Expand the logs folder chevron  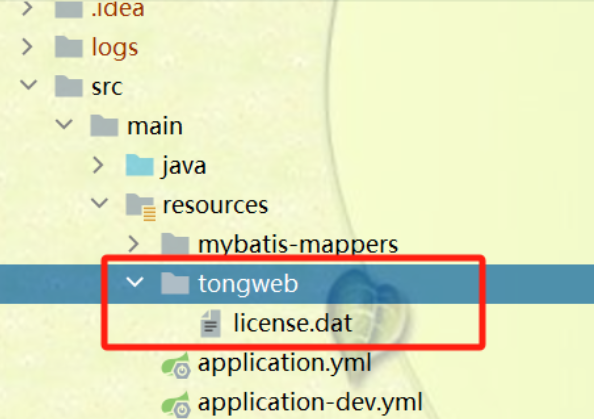pos(27,47)
